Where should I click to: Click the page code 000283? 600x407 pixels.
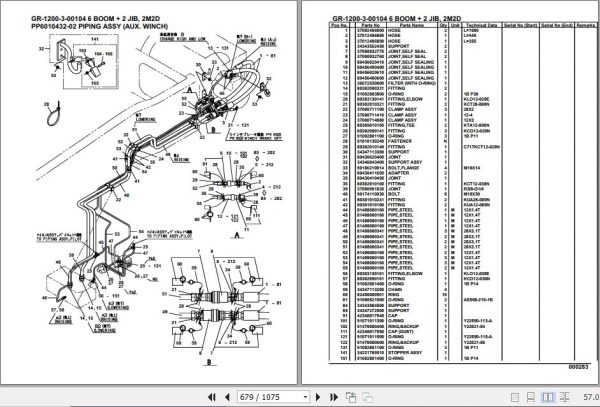[x=579, y=367]
